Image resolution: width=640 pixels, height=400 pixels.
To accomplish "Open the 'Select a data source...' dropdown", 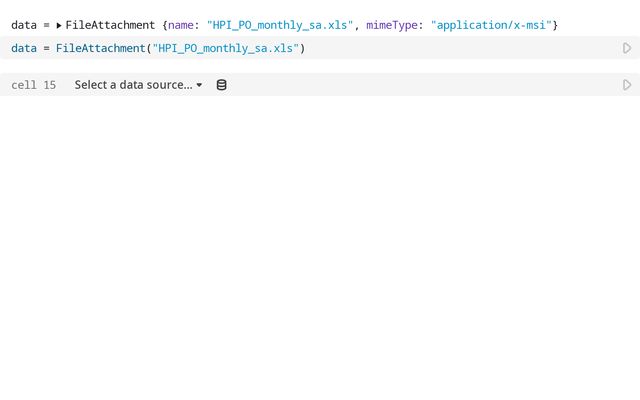I will coord(138,85).
